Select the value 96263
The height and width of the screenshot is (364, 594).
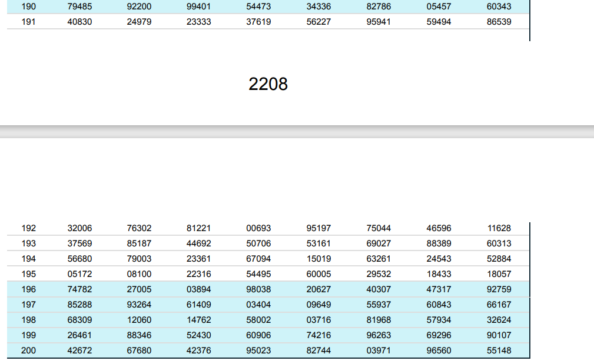click(378, 335)
